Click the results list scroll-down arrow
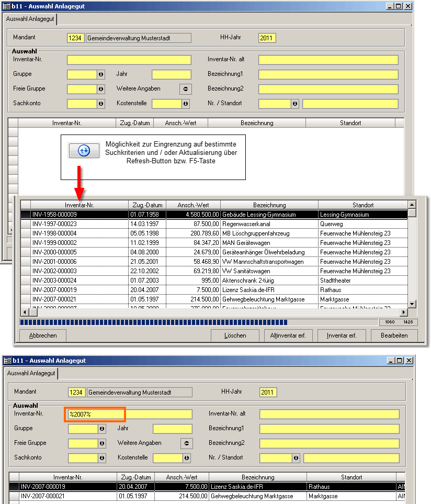Viewport: 431px width, 504px height. pos(412,304)
